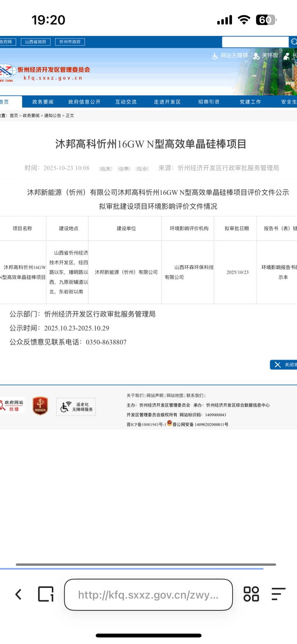Viewport: 297px width, 644px height.
Task: Click 山西省政府 link
Action: pos(36,42)
